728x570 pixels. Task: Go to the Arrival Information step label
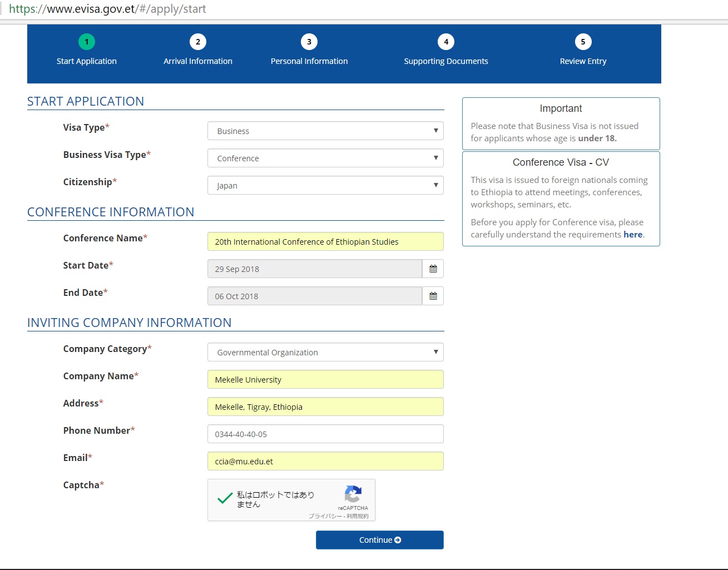(198, 61)
